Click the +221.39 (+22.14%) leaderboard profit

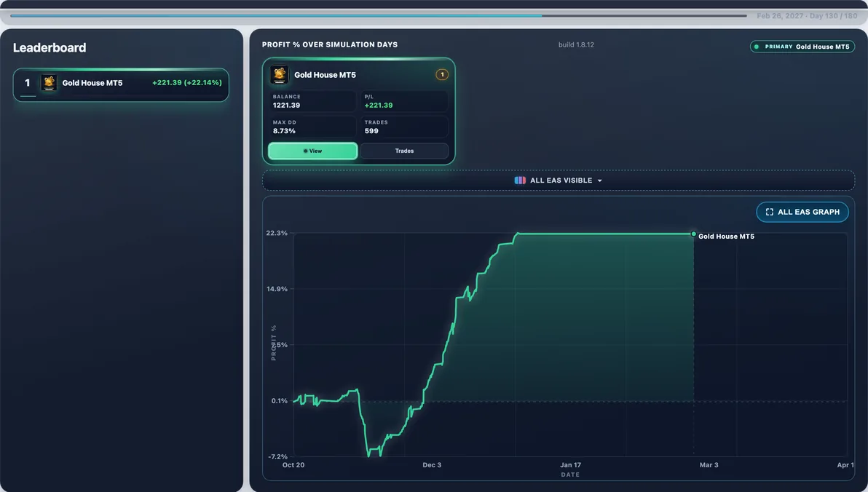click(x=187, y=82)
